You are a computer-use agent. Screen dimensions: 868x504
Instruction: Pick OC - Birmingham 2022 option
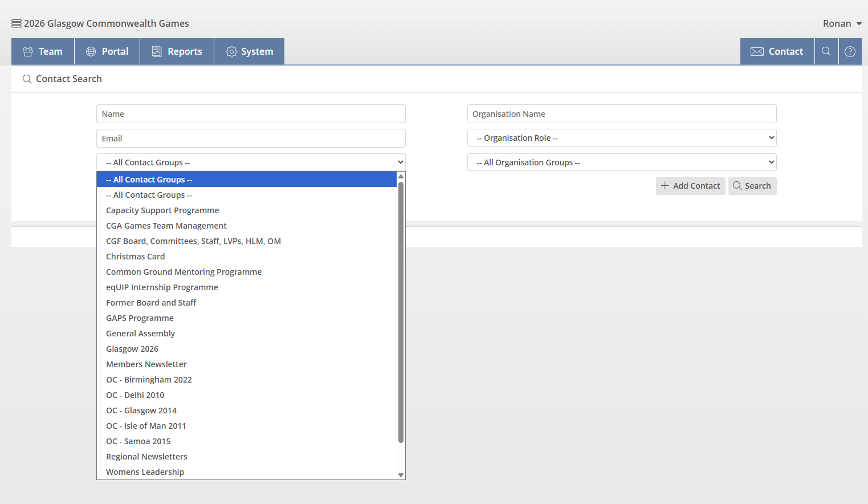coord(149,380)
